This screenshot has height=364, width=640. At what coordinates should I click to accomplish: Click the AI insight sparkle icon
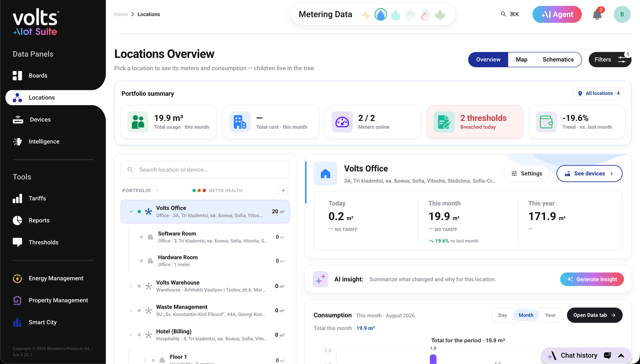[320, 279]
